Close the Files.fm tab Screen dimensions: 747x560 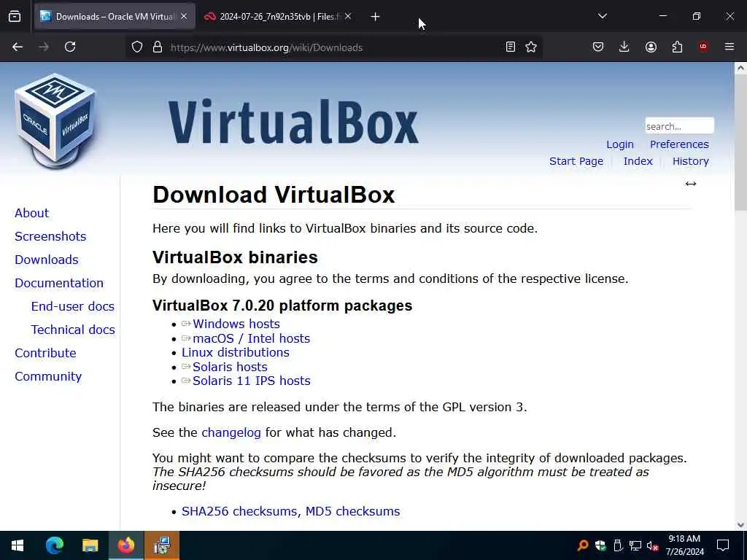[348, 17]
